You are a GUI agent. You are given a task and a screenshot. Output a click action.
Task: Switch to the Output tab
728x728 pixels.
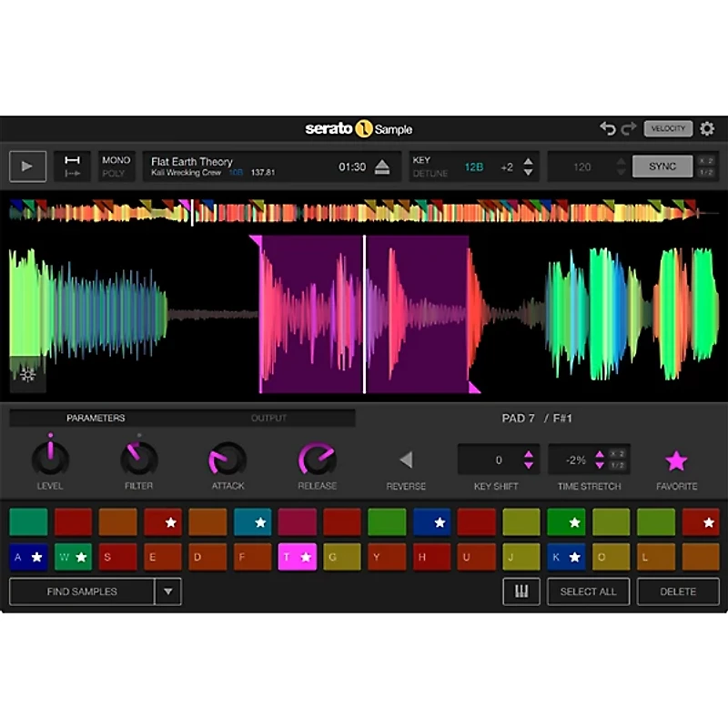click(268, 419)
